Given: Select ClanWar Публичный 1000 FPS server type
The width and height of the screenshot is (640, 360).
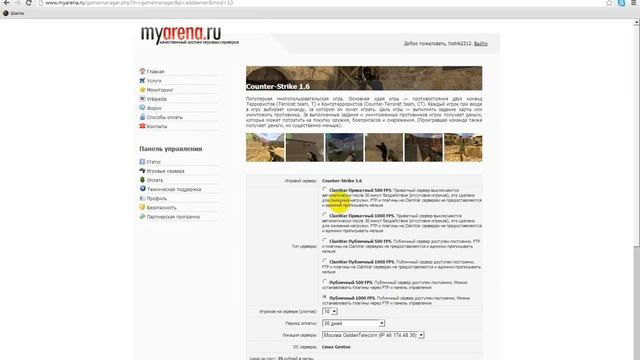Looking at the screenshot, I should point(324,261).
